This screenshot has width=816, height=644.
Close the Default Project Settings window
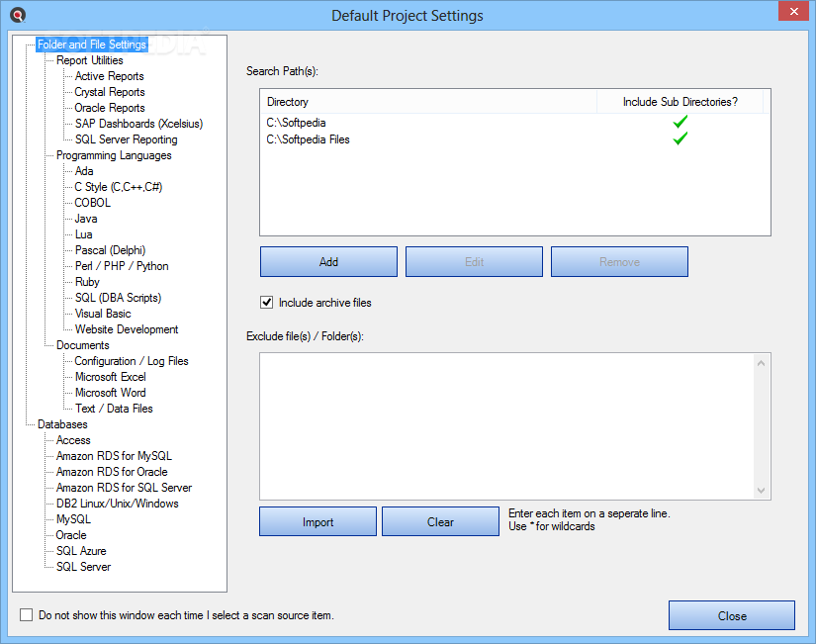(x=793, y=11)
